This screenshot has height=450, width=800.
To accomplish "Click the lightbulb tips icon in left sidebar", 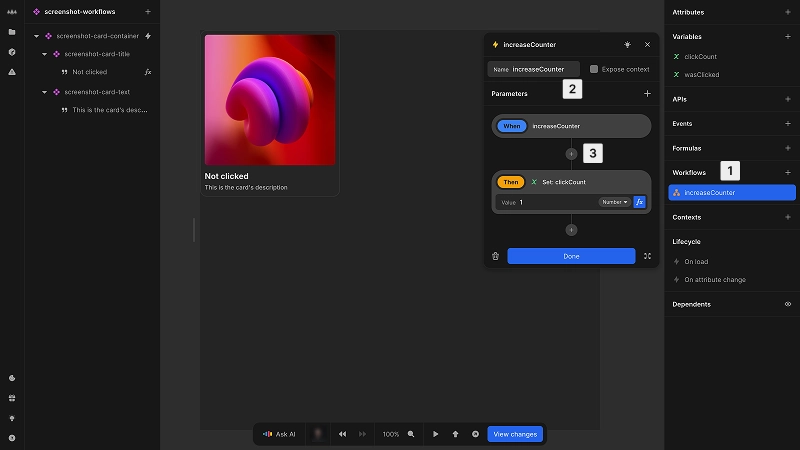I will pos(12,418).
